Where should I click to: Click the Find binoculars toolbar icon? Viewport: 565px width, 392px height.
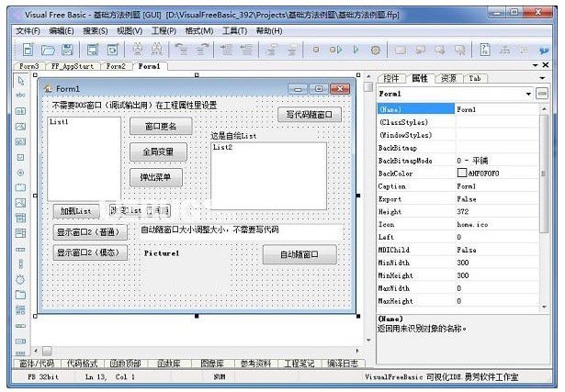pyautogui.click(x=137, y=50)
